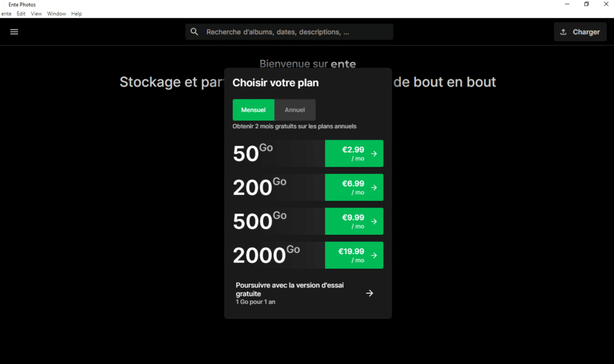Click the upload icon beside Charger
This screenshot has height=364, width=614.
(x=563, y=32)
